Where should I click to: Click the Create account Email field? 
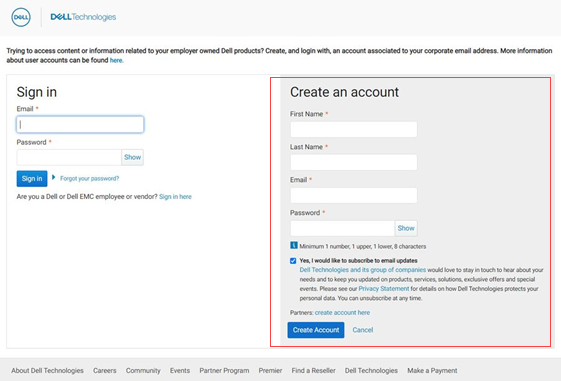pos(353,195)
